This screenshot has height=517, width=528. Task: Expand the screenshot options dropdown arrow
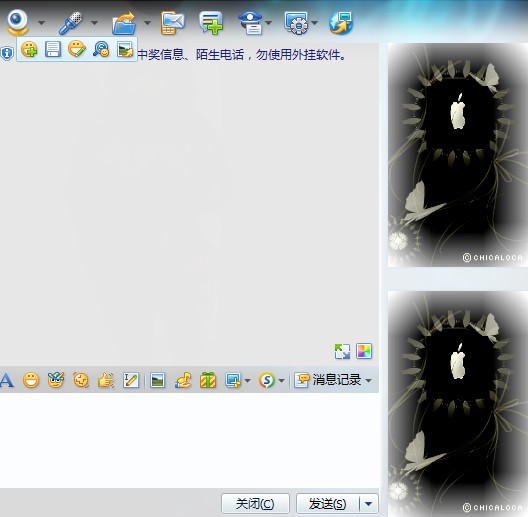[247, 381]
